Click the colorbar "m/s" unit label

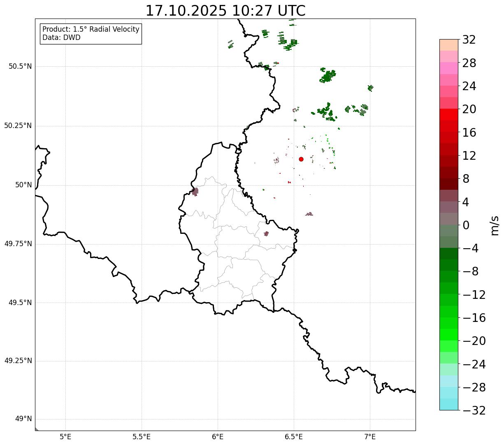[495, 225]
